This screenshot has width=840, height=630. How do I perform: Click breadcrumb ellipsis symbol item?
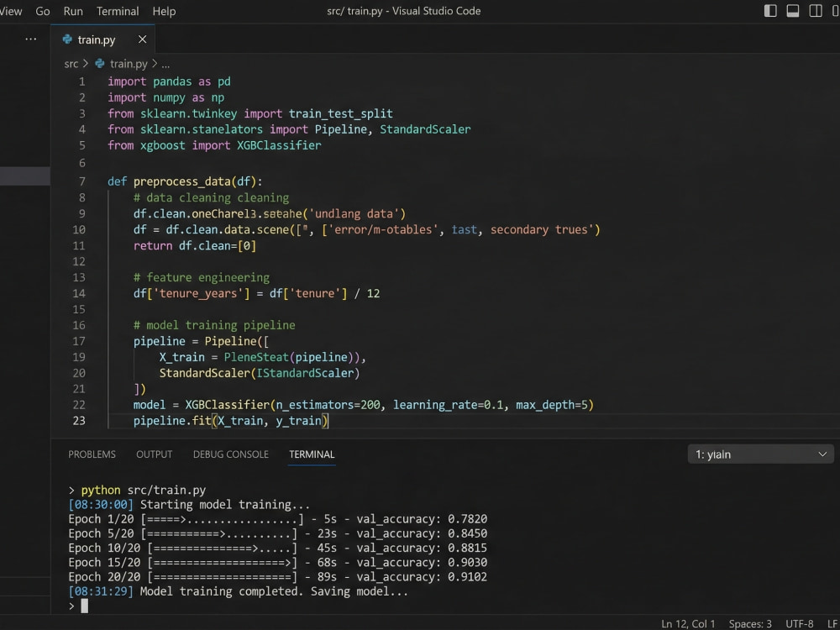coord(165,65)
